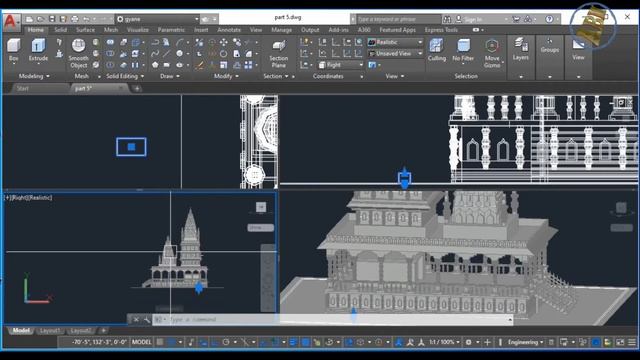This screenshot has height=360, width=640.
Task: Click the command line wrench customize icon
Action: (147, 320)
